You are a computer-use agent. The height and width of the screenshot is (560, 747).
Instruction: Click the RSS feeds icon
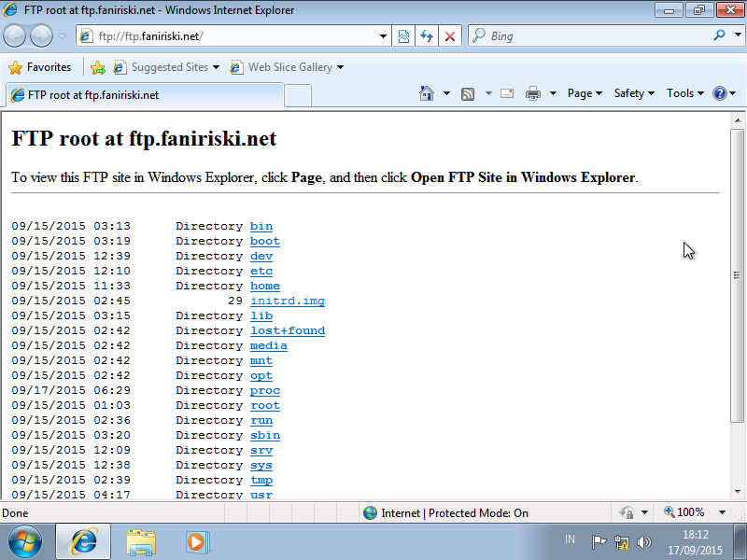coord(468,93)
